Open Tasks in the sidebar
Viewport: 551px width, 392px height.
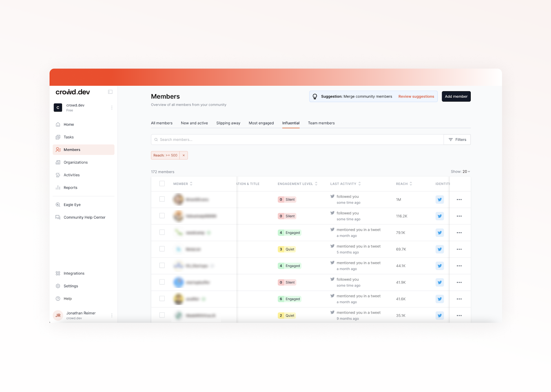tap(83, 137)
